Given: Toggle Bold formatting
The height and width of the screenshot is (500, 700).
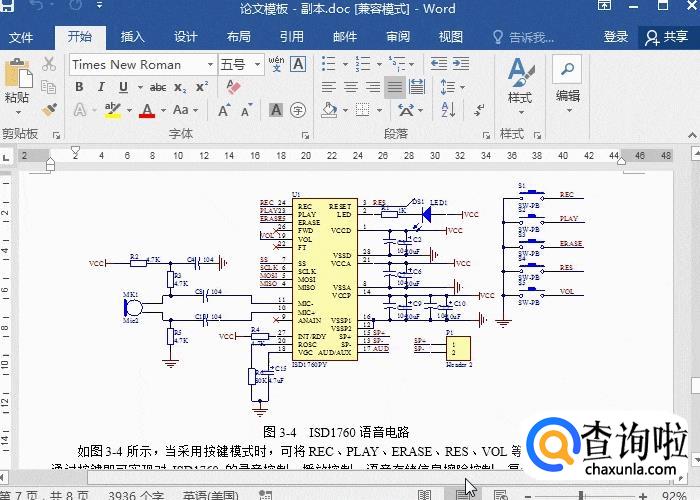Looking at the screenshot, I should (x=79, y=87).
